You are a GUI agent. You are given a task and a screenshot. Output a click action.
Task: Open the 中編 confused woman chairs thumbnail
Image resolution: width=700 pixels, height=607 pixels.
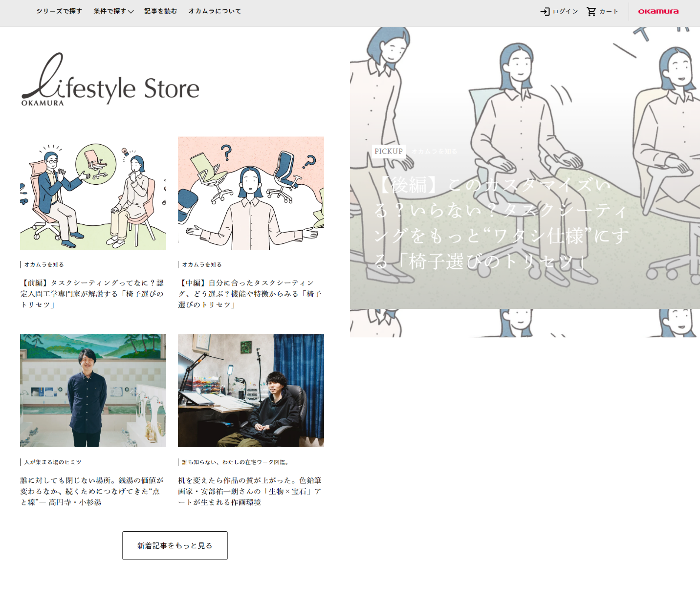coord(251,193)
